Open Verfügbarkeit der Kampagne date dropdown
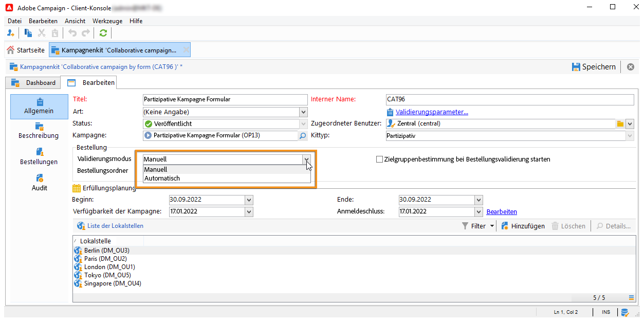Image resolution: width=644 pixels, height=321 pixels. click(x=249, y=211)
